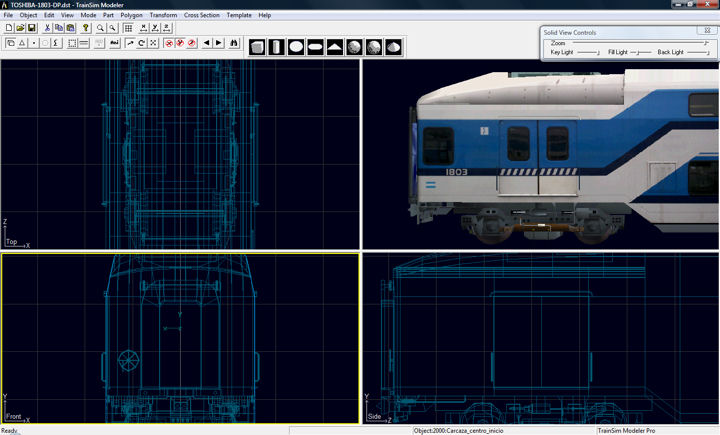Save the model with the floppy disk icon

point(32,28)
